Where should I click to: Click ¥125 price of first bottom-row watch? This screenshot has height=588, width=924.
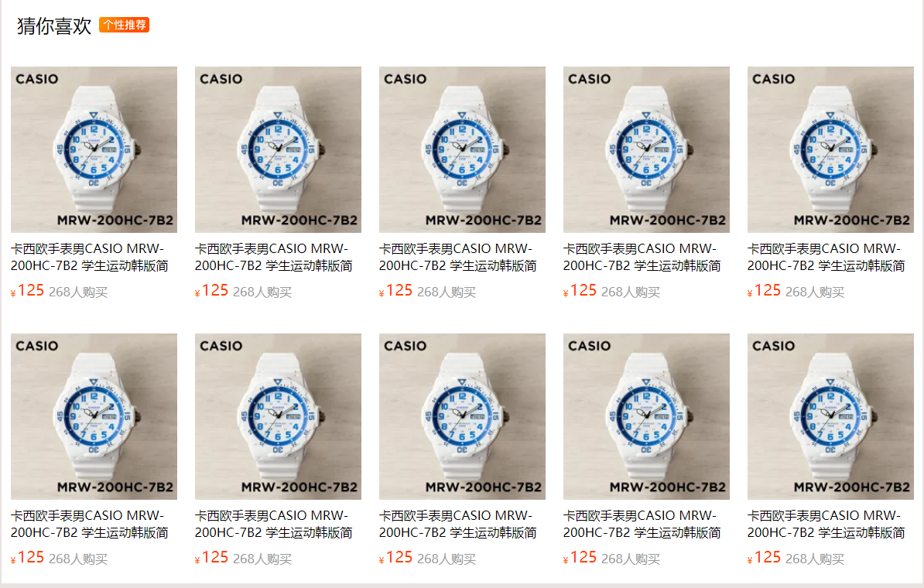click(x=27, y=557)
